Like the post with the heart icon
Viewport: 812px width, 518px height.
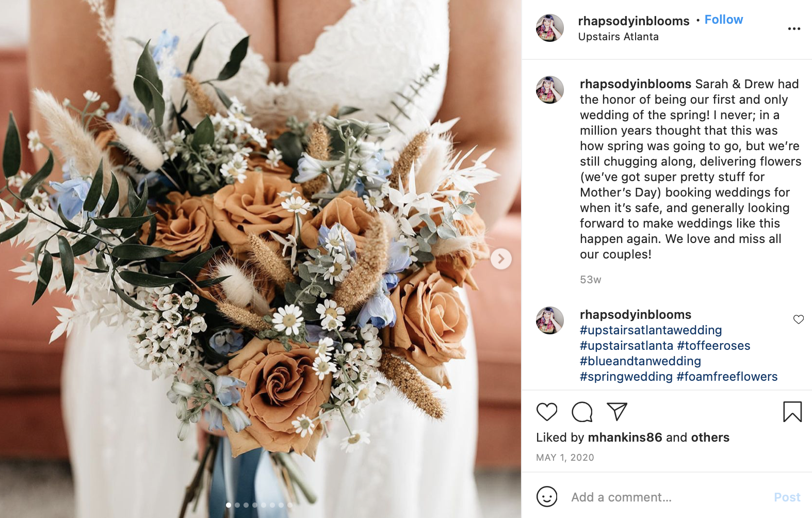tap(547, 412)
